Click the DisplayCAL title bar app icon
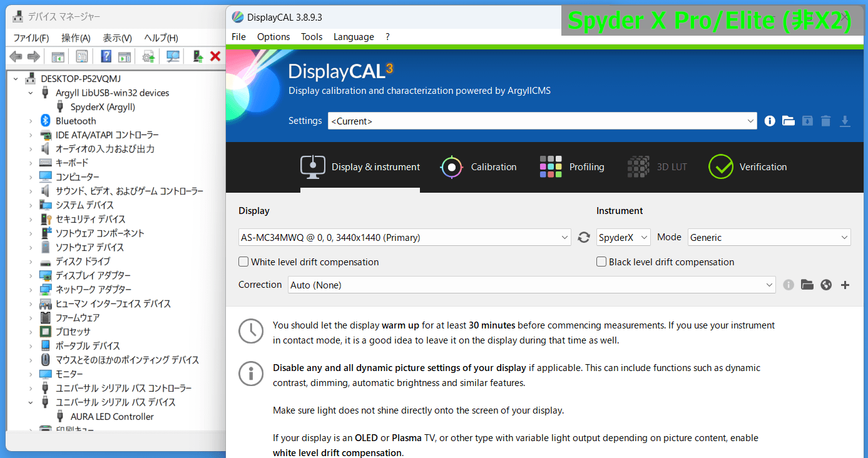 238,17
